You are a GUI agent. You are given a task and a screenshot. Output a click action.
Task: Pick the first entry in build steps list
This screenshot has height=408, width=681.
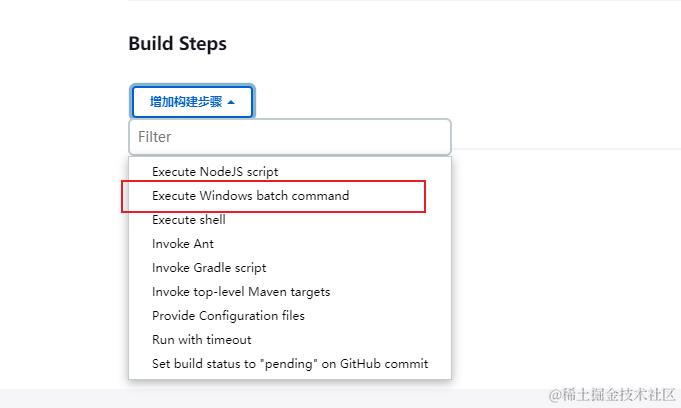pyautogui.click(x=215, y=172)
